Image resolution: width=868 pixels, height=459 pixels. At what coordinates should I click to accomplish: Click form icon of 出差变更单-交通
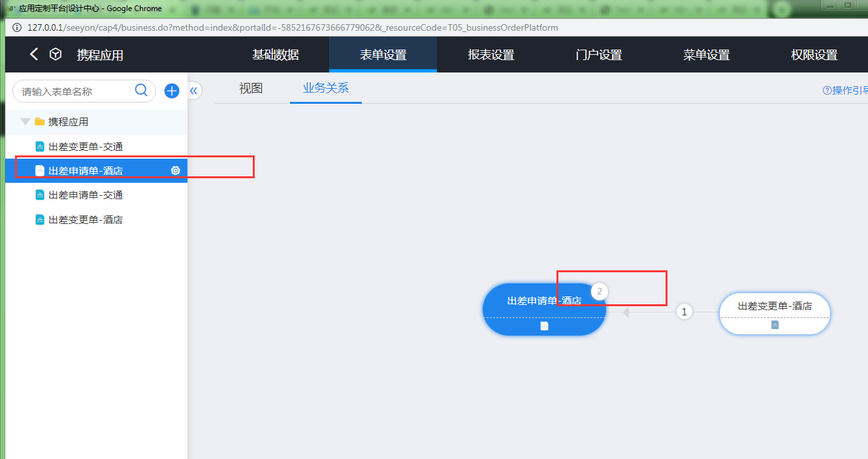point(40,146)
